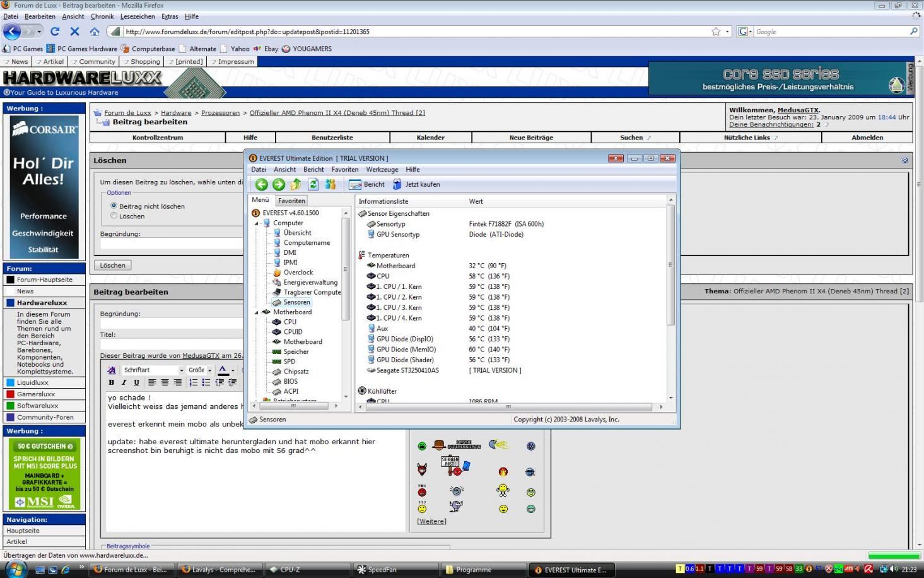Go to Firefox home page

coord(95,32)
